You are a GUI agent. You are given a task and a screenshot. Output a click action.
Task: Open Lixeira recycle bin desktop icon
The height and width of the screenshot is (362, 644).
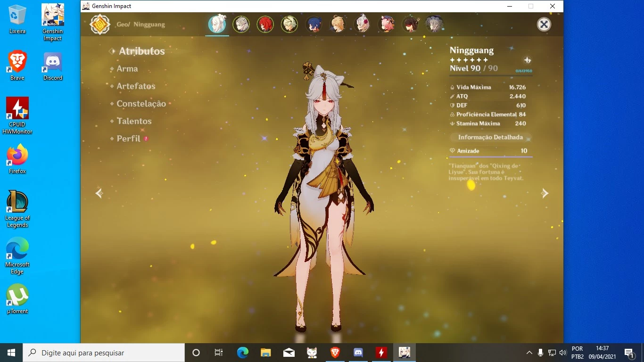pos(17,20)
